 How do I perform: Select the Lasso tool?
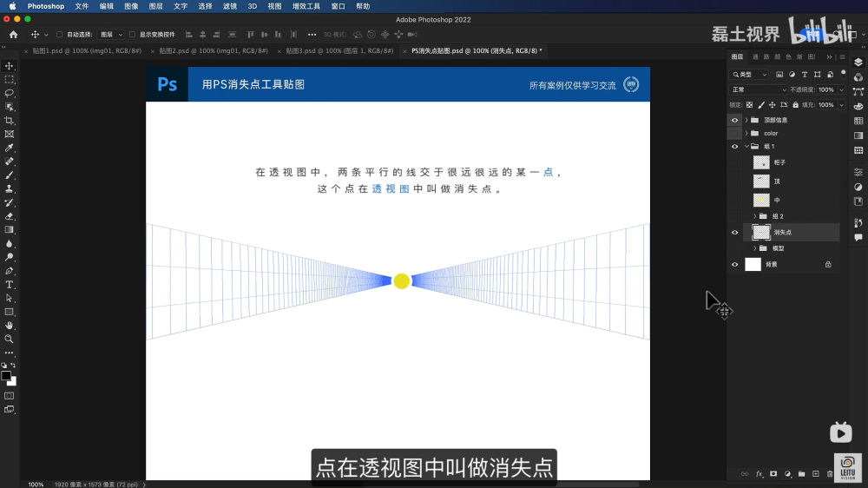click(10, 93)
